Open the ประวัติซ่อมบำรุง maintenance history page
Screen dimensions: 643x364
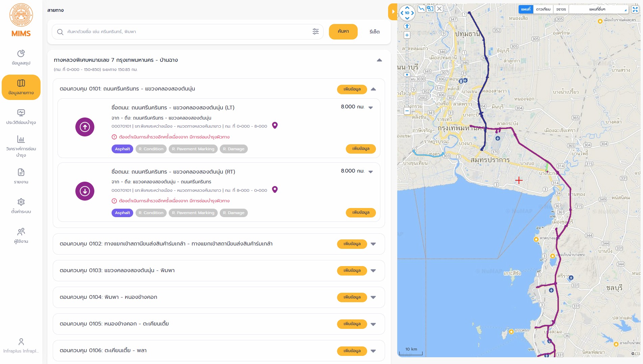click(x=21, y=117)
